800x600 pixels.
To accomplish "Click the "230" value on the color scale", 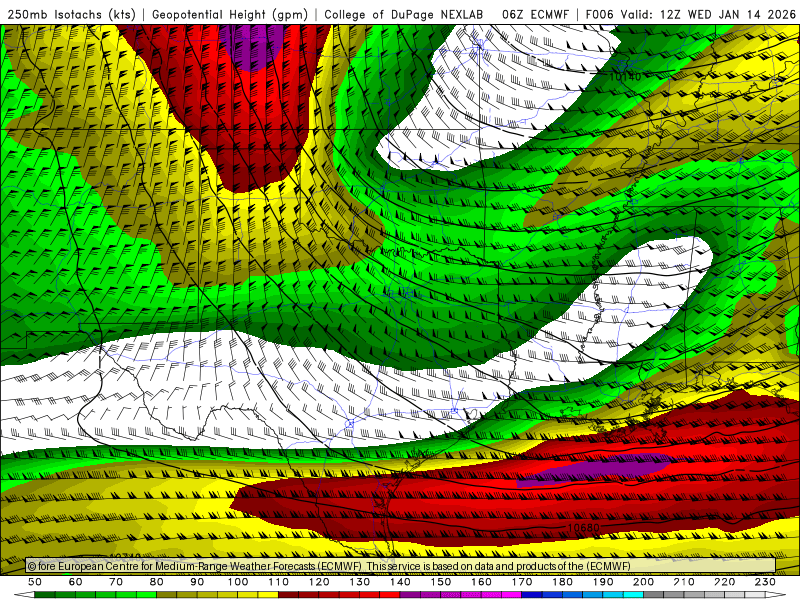I will click(x=765, y=582).
